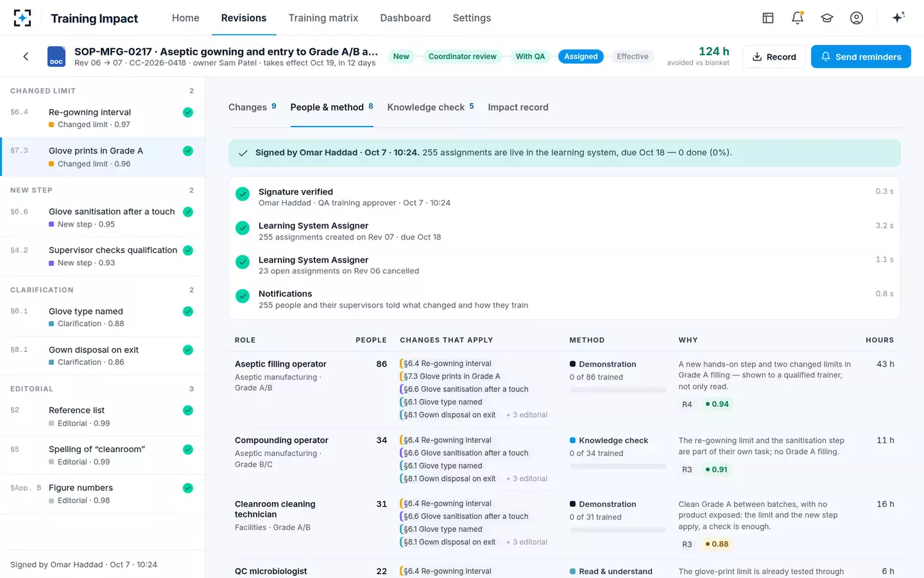Click the green check beside Reference list
This screenshot has height=578, width=924.
pyautogui.click(x=188, y=410)
